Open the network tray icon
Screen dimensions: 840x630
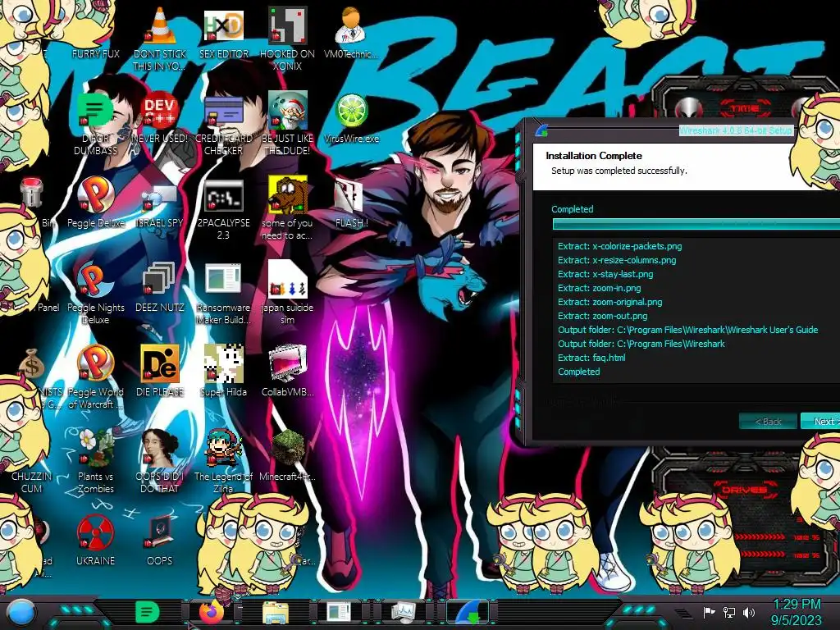728,612
